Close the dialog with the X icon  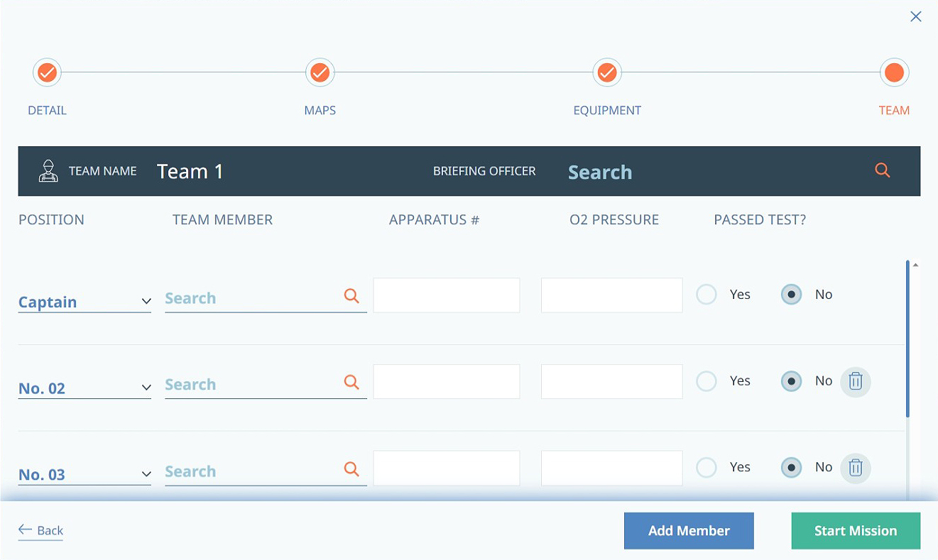(916, 17)
